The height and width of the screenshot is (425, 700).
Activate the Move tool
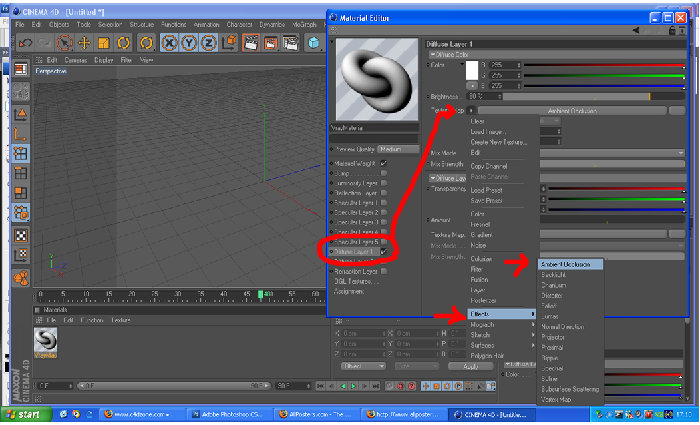pyautogui.click(x=84, y=43)
